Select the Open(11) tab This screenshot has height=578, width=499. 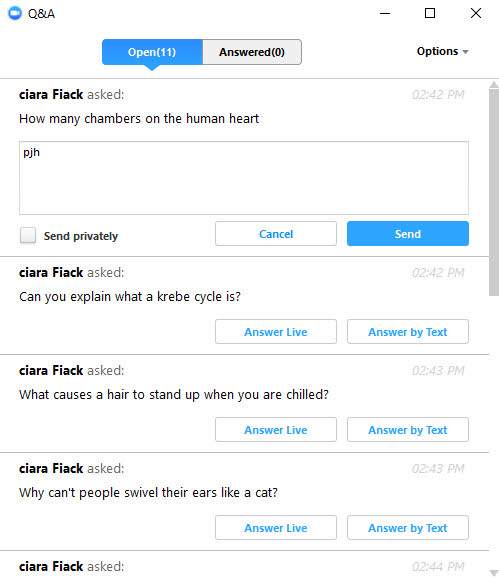[152, 52]
